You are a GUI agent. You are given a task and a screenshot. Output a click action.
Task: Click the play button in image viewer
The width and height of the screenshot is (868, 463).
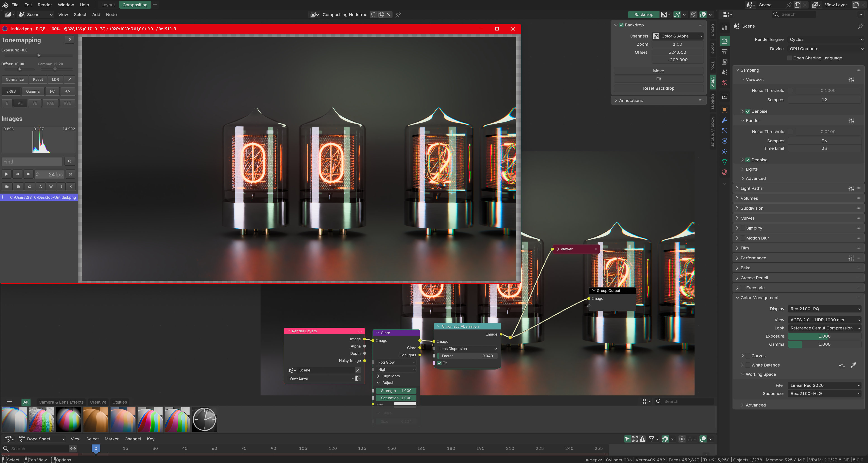coord(6,174)
